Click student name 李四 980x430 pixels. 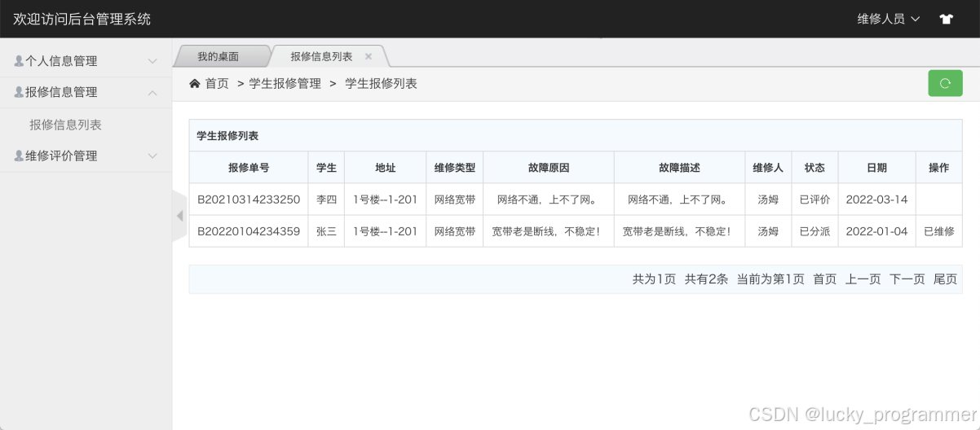click(x=326, y=199)
